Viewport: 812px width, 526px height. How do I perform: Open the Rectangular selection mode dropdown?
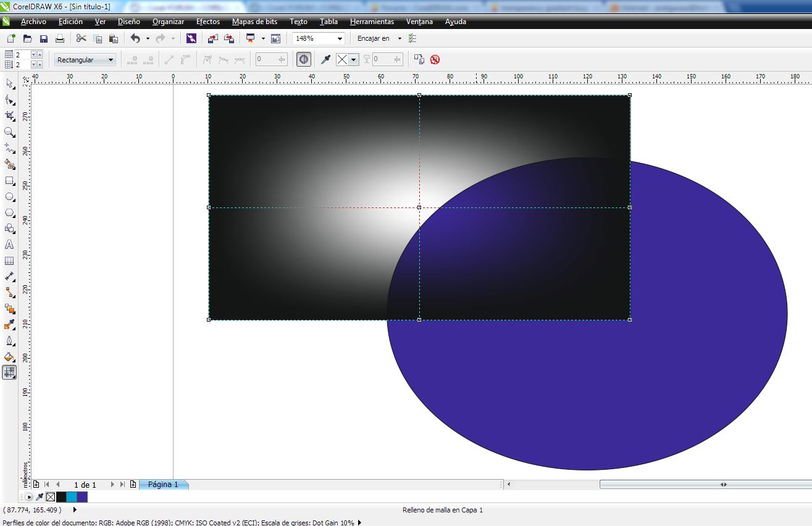pos(85,60)
